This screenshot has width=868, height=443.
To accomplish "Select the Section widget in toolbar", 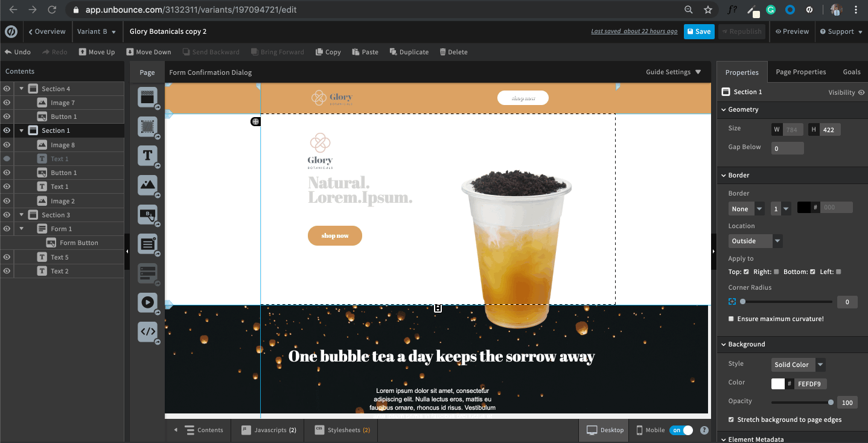I will click(147, 97).
